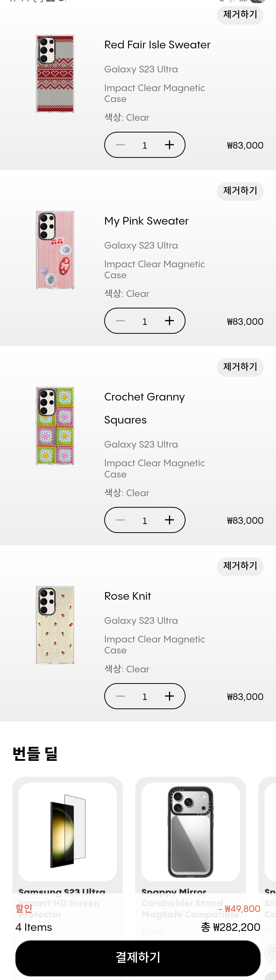Reduce Crochet Granny Squares quantity

(120, 520)
